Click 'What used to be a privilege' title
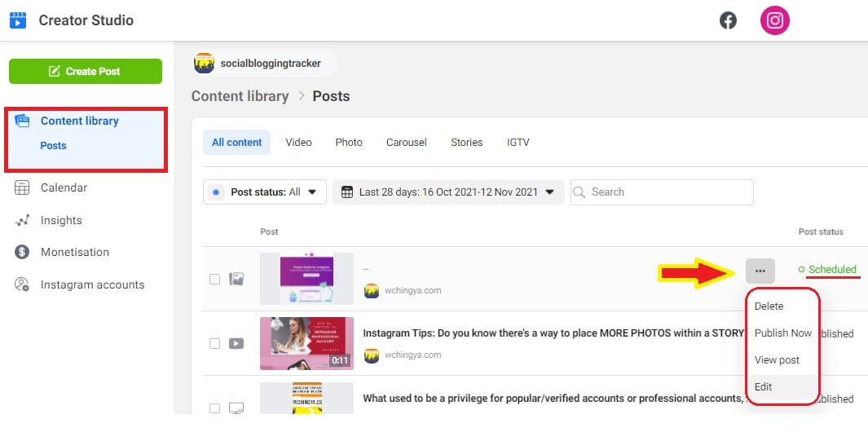This screenshot has height=432, width=868. click(552, 399)
